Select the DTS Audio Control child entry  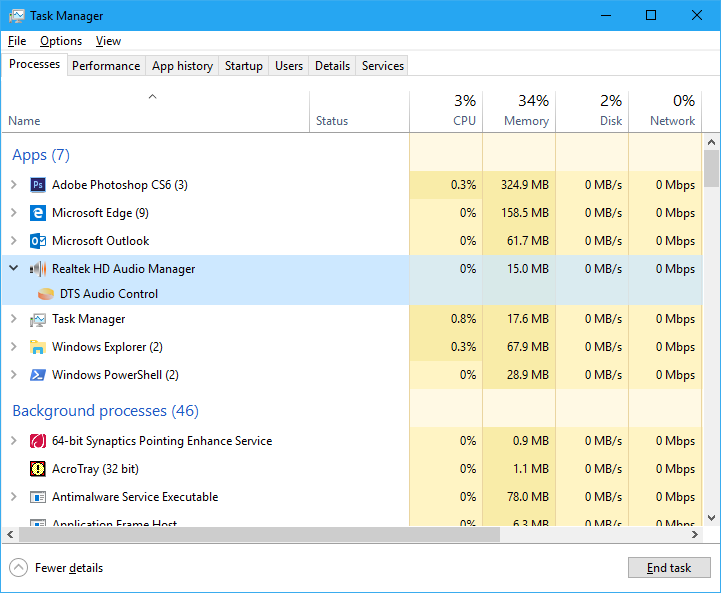(109, 294)
